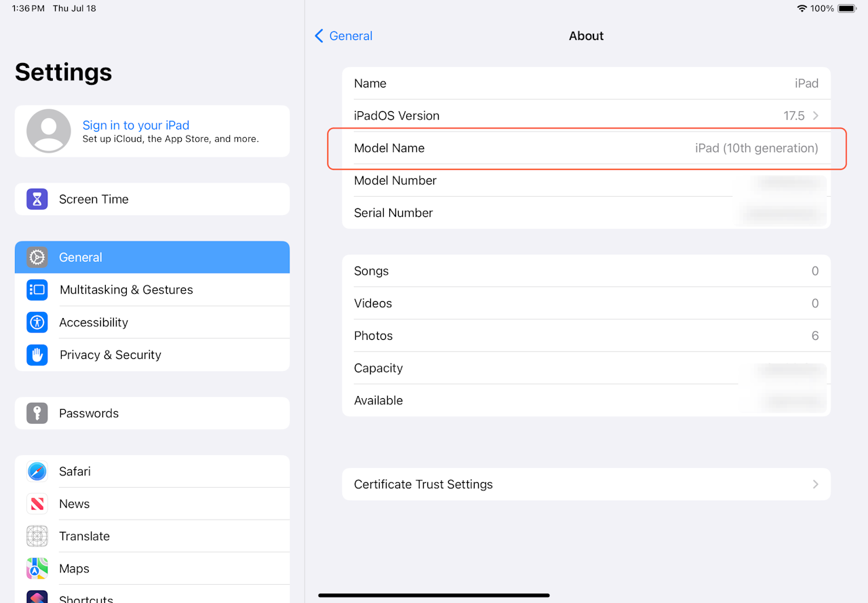Tap the Accessibility icon
This screenshot has height=603, width=868.
37,322
